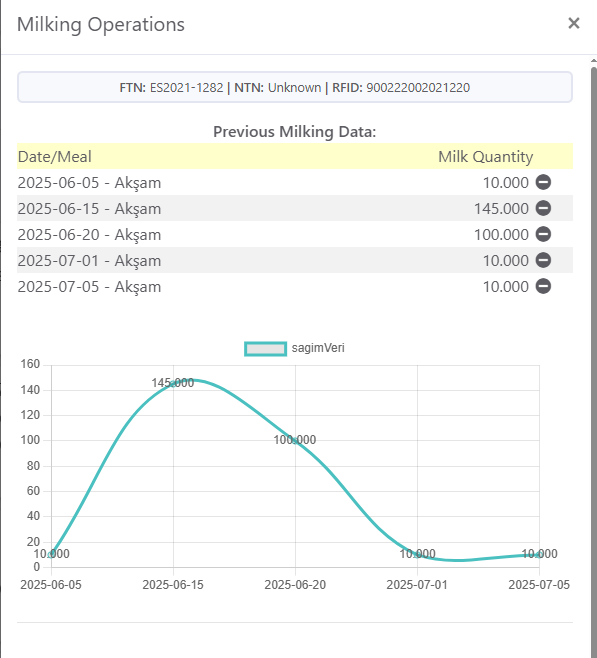Remove the 2025-06-05 Akşam milking record
The image size is (597, 658).
543,183
